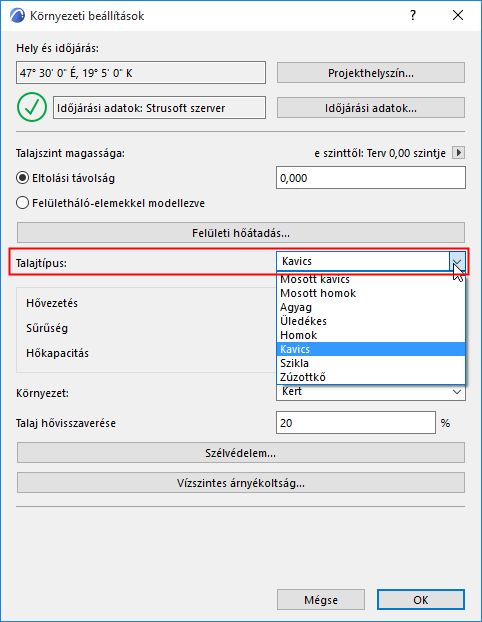Choose Homok soil type
482x622 pixels.
[371, 335]
